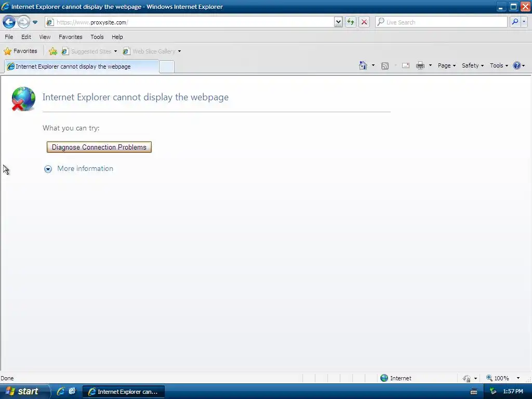
Task: Open the Web Slice Gallery link
Action: [149, 51]
